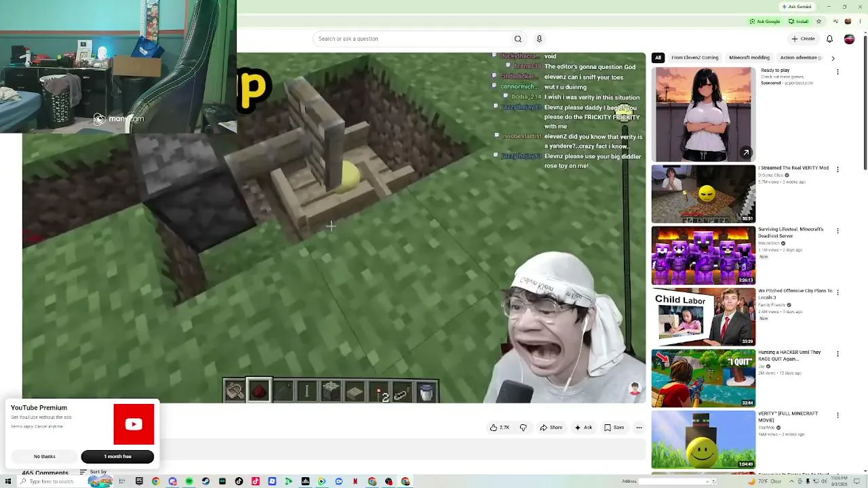This screenshot has height=488, width=868.
Task: Open Windows Task View
Action: coord(122,481)
